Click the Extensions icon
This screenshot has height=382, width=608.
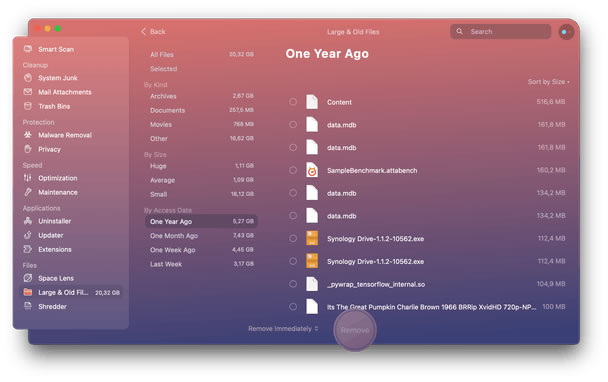[x=28, y=249]
